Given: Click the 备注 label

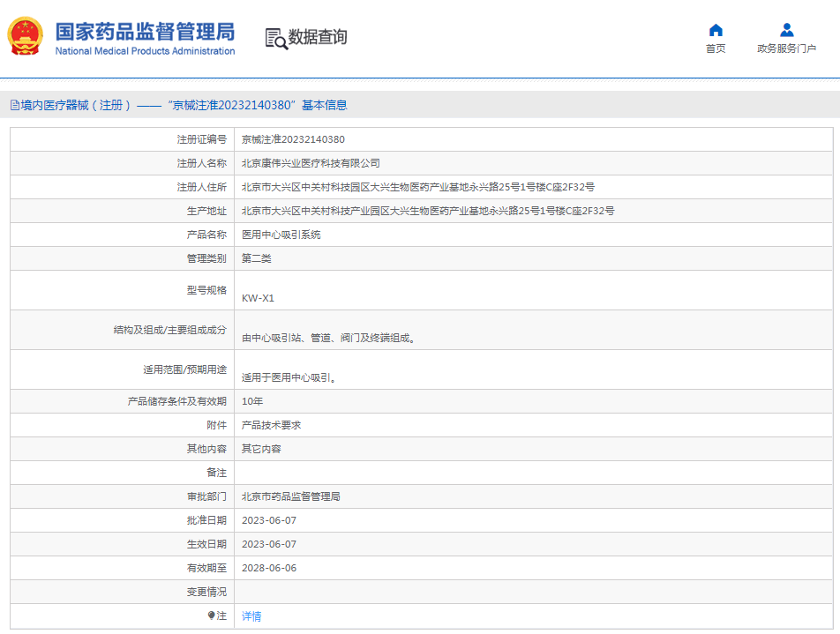Looking at the screenshot, I should (x=217, y=473).
